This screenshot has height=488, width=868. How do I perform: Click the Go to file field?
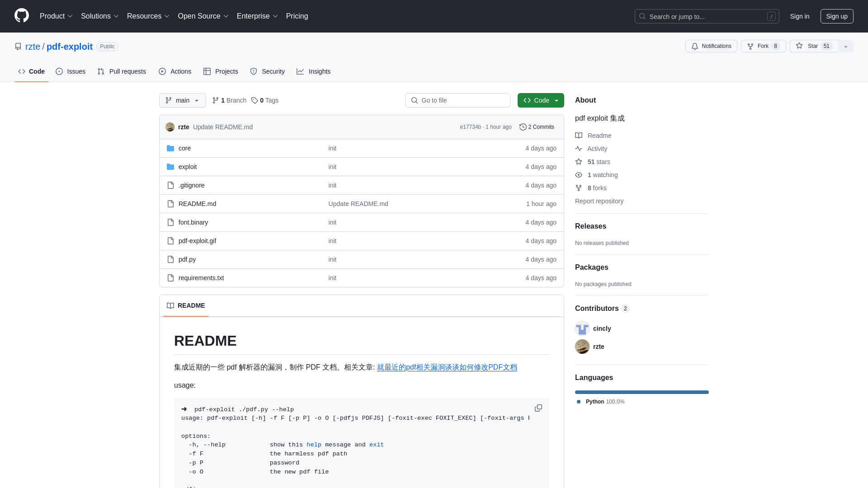pyautogui.click(x=458, y=100)
